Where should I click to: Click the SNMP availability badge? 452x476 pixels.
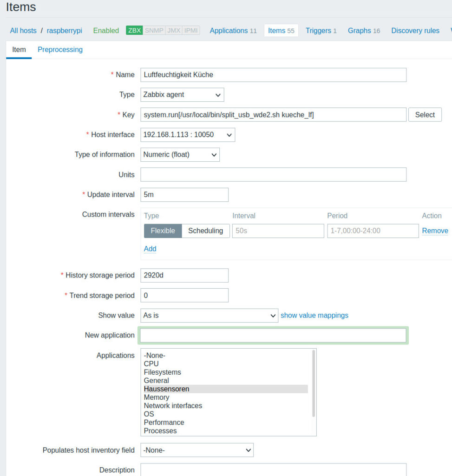[x=154, y=30]
